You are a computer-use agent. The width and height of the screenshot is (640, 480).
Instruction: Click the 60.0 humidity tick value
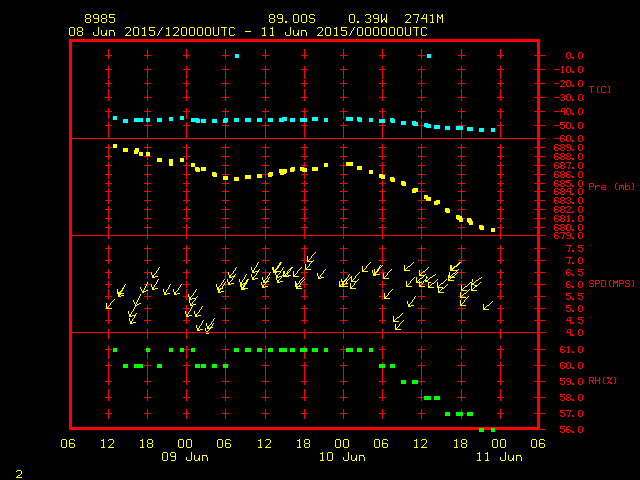[571, 366]
